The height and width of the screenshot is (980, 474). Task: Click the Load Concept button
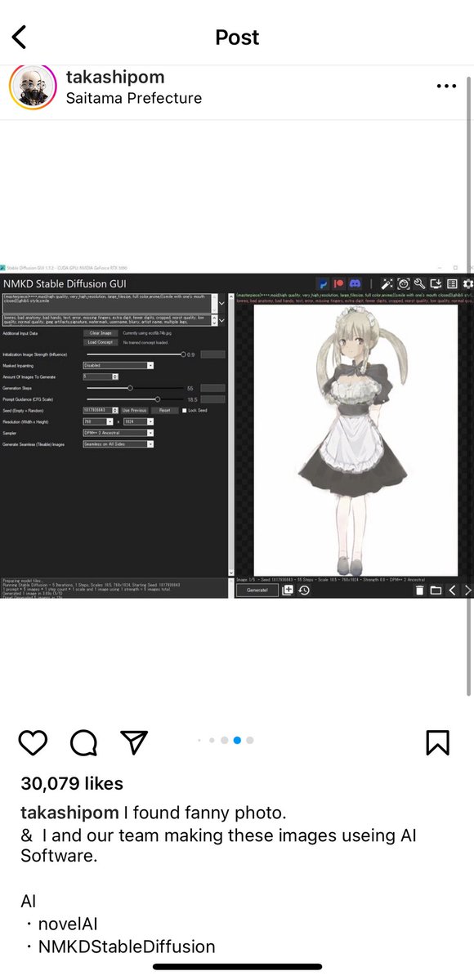[x=101, y=342]
